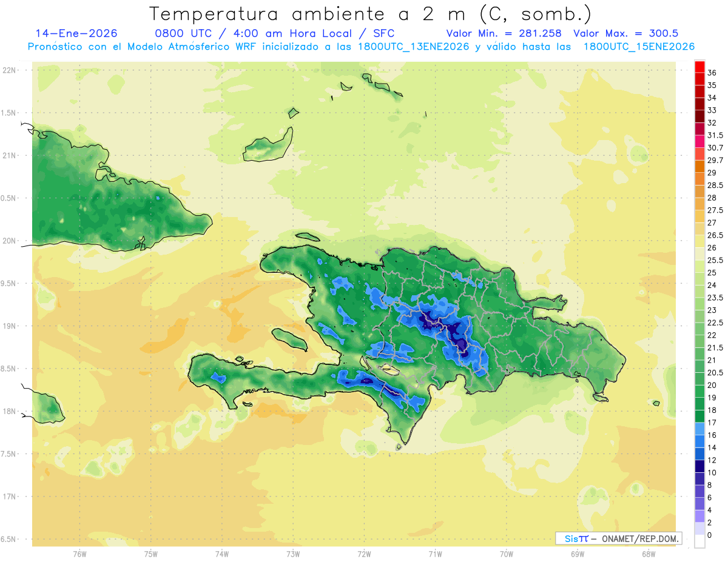
Task: Click the '72W' longitude axis label
Action: pos(365,554)
